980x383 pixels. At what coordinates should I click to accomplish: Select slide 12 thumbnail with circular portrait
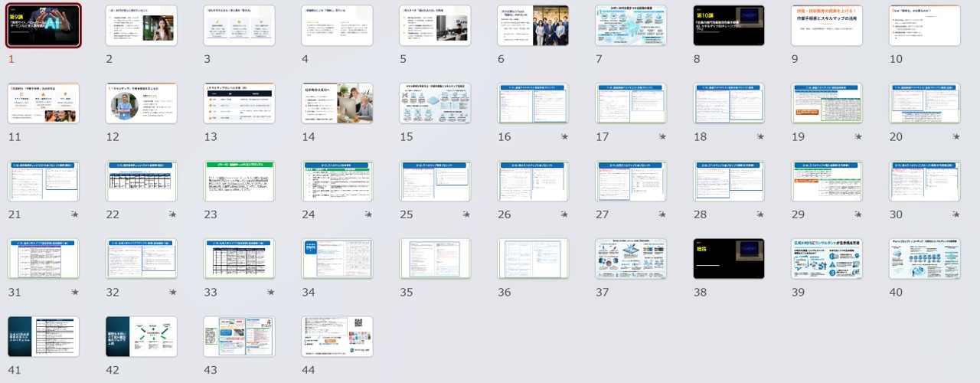pyautogui.click(x=142, y=103)
